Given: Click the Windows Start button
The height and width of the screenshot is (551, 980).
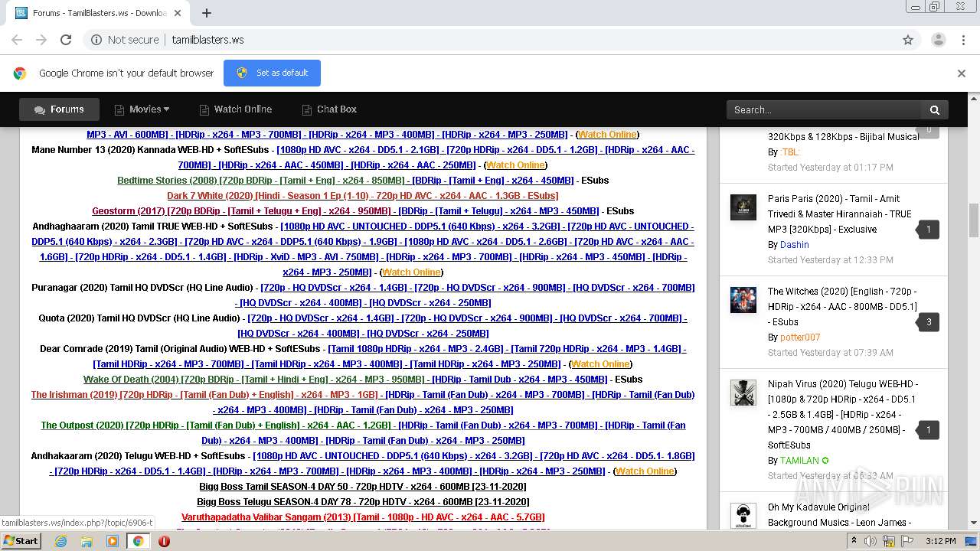Looking at the screenshot, I should click(x=21, y=540).
